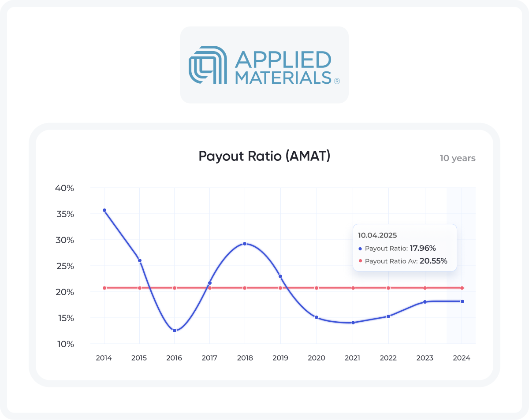
Task: Click the 2022 blue payout ratio data point
Action: [388, 316]
